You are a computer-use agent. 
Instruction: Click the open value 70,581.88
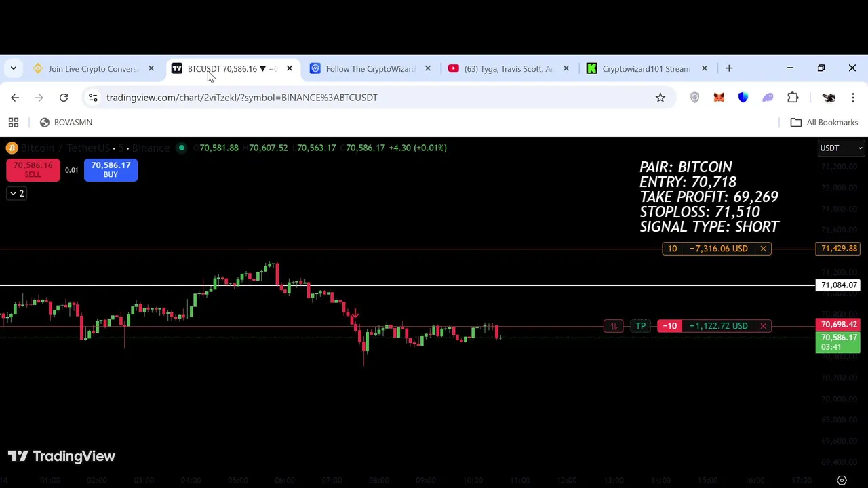point(218,148)
